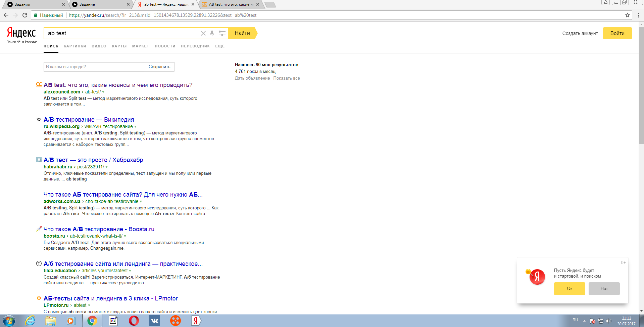Close the 'ab test — Яндекс' tab

click(193, 4)
